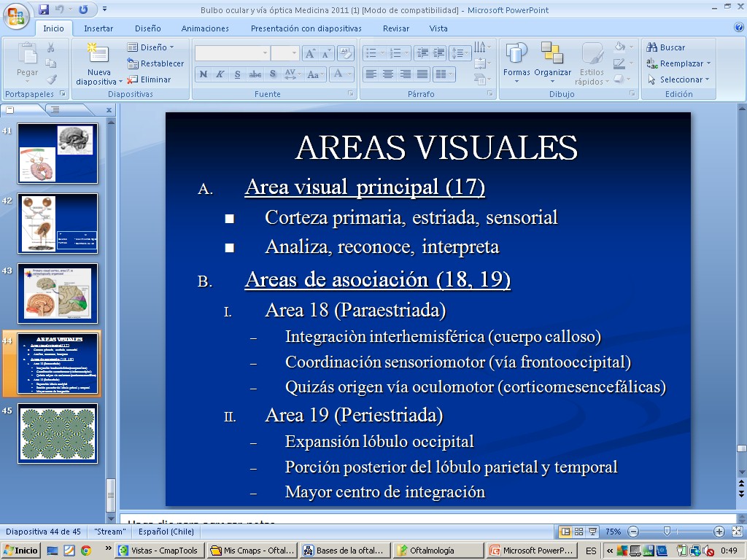Click the Restablecer button
The height and width of the screenshot is (560, 747).
pos(155,63)
